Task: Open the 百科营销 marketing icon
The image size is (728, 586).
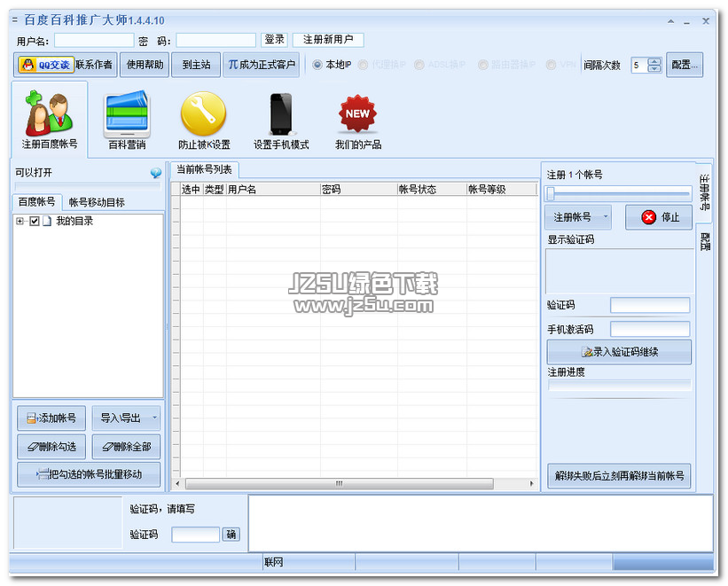Action: pyautogui.click(x=127, y=120)
